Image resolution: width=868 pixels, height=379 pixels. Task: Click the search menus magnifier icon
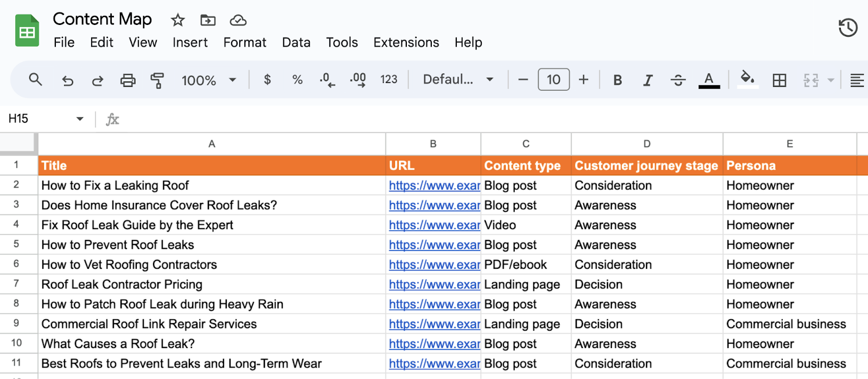click(35, 80)
